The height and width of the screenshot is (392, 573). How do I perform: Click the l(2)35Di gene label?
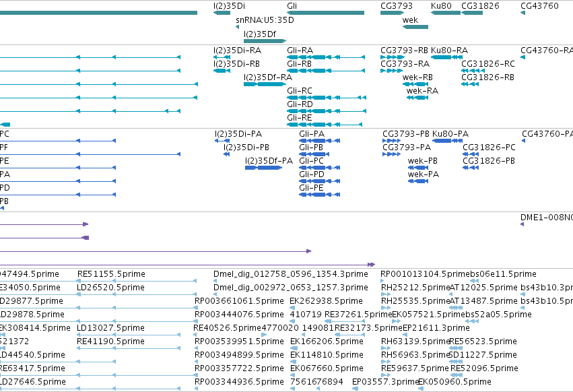(229, 6)
